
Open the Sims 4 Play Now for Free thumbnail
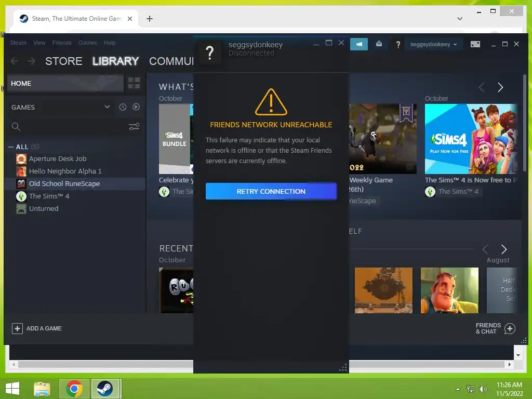(x=471, y=139)
